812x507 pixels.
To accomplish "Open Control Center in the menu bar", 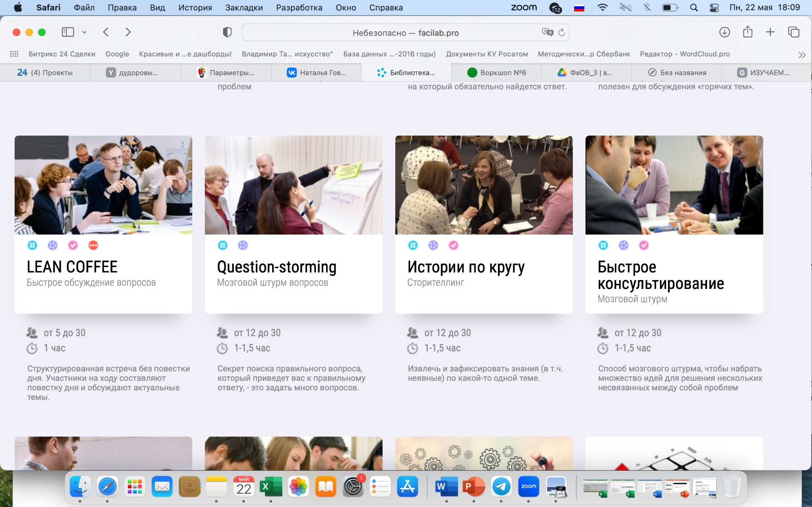I will coord(714,8).
